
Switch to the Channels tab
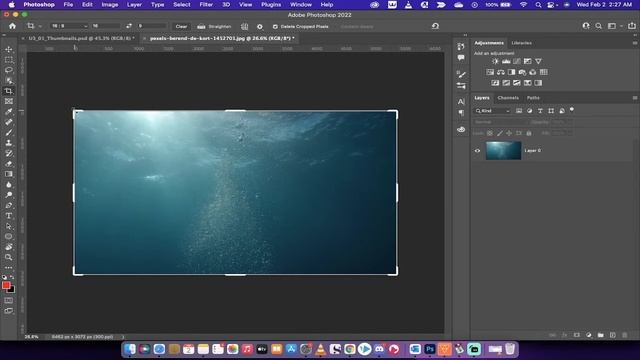click(x=508, y=98)
